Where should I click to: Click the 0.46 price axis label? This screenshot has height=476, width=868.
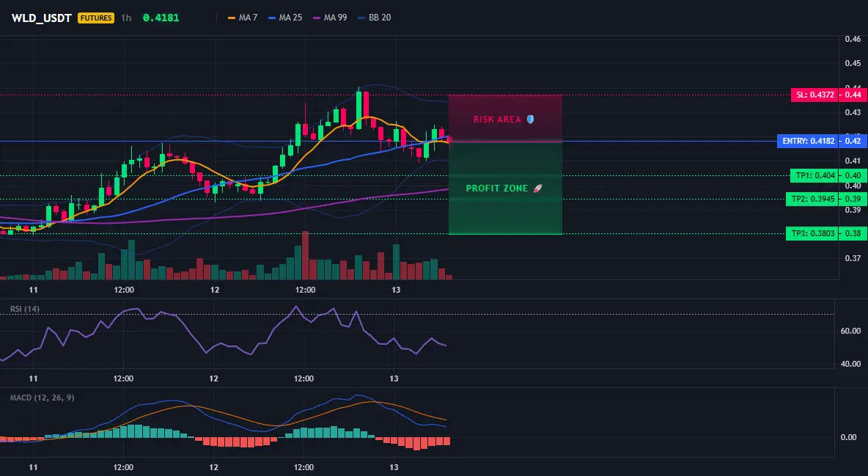click(x=853, y=39)
